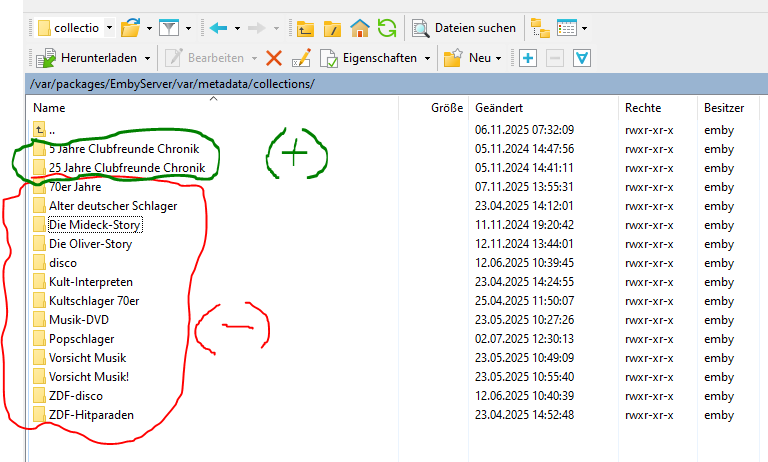Expand the Bearbeiten dropdown arrow
Screen dimensions: 768x462
(254, 58)
